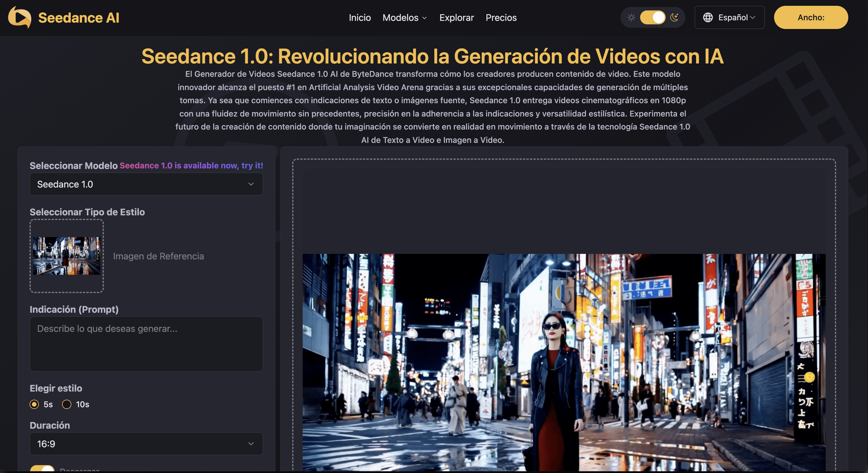Click the reference image thumbnail

[67, 256]
